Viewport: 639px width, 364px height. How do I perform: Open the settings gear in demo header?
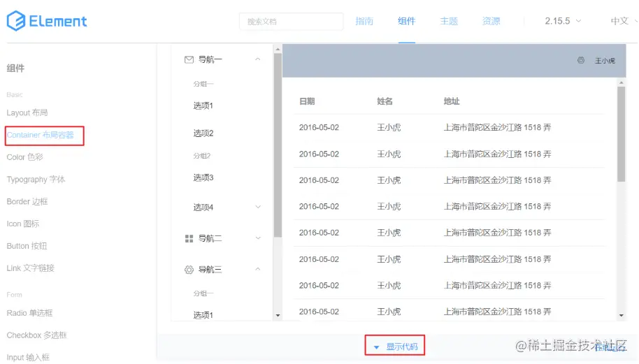581,60
